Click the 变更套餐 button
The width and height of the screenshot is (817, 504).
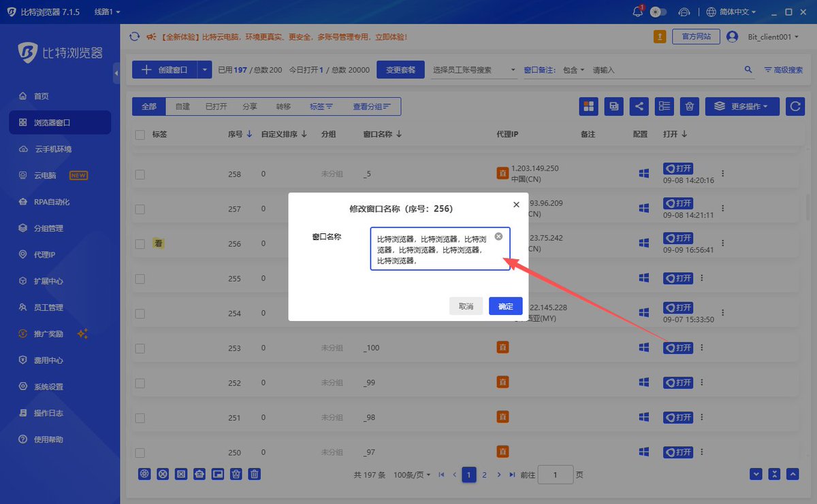(x=401, y=69)
